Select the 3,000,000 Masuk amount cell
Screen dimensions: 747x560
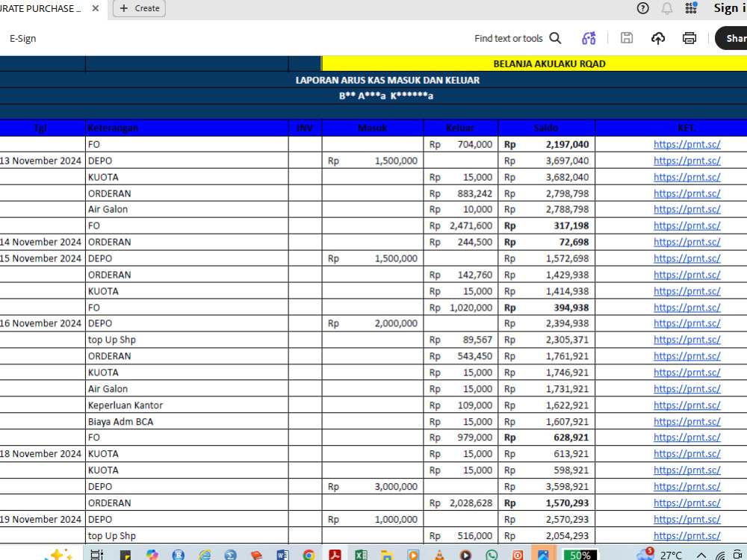point(373,487)
